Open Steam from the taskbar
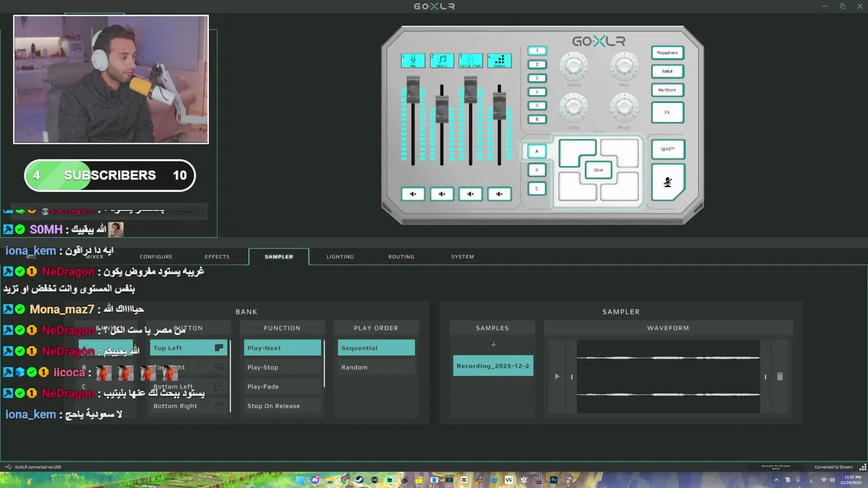 click(359, 480)
